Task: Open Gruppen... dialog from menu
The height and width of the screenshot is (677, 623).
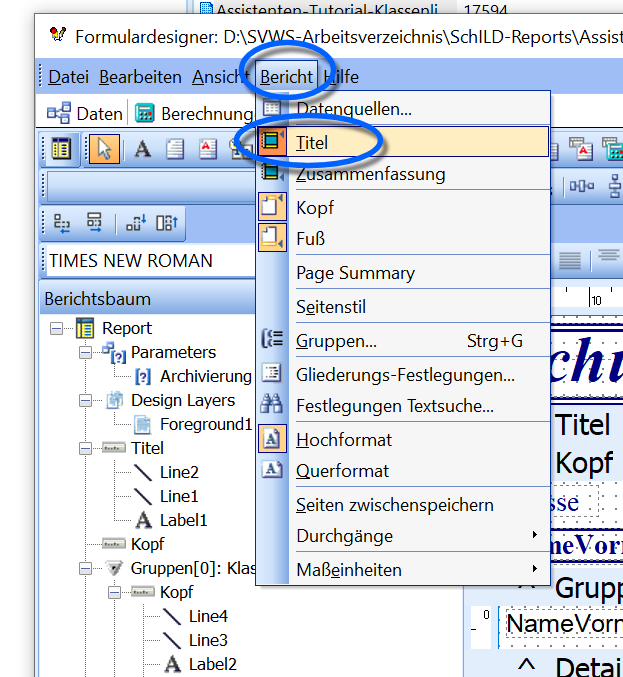Action: click(403, 341)
